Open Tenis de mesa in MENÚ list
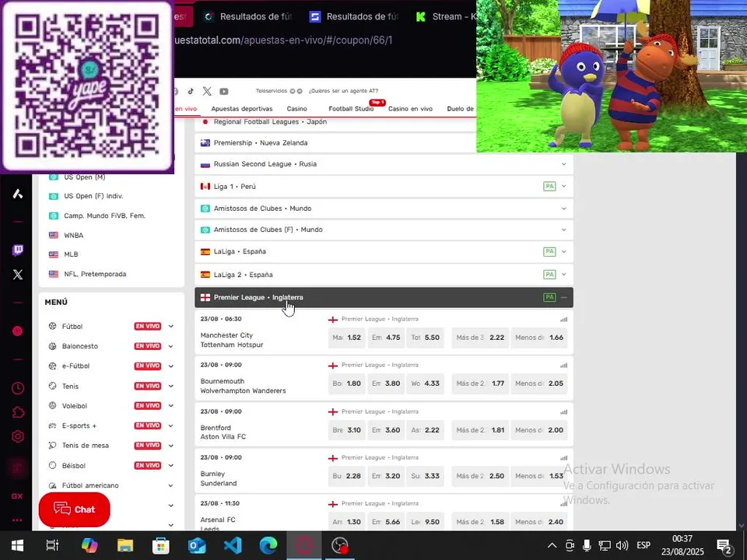The height and width of the screenshot is (560, 747). pos(86,445)
